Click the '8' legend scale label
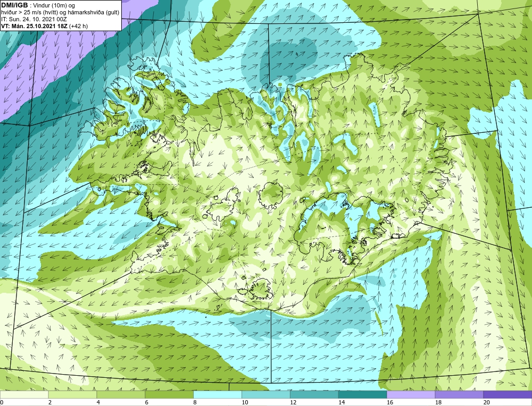 click(195, 402)
